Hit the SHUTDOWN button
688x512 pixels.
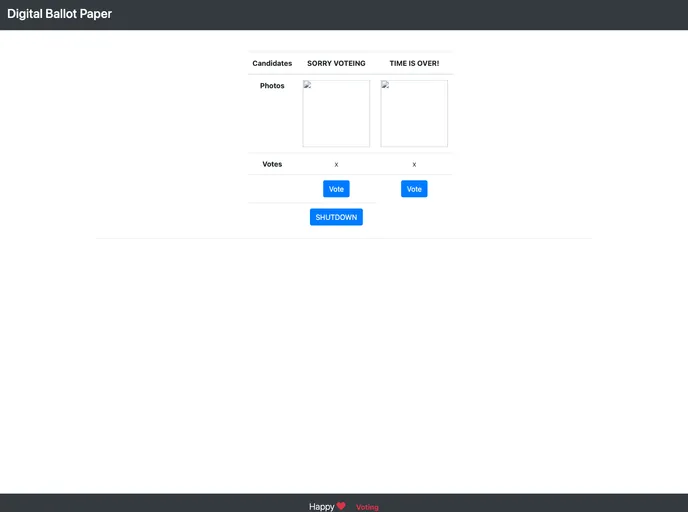point(336,217)
